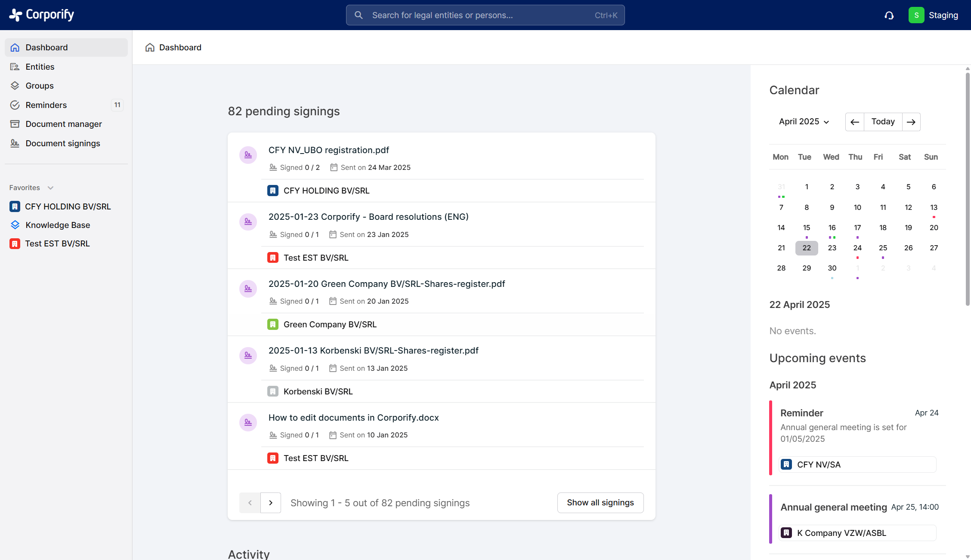Click the Today calendar button
The height and width of the screenshot is (560, 971).
(883, 122)
